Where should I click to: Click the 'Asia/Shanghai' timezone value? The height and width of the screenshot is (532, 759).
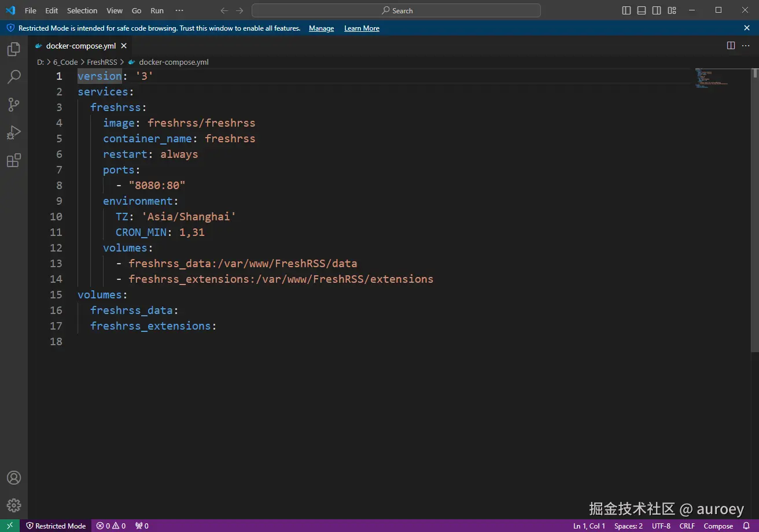(189, 217)
